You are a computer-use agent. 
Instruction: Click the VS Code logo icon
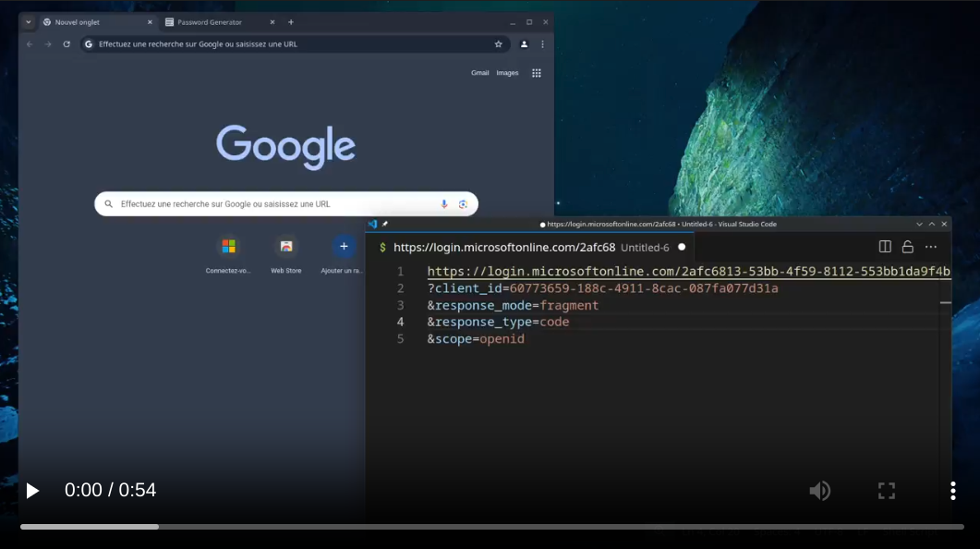tap(372, 224)
